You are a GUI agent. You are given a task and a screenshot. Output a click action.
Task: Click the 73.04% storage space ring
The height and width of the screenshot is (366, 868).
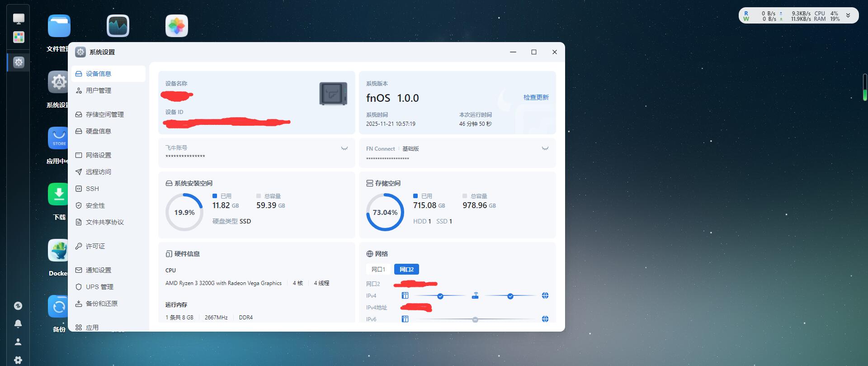(385, 212)
